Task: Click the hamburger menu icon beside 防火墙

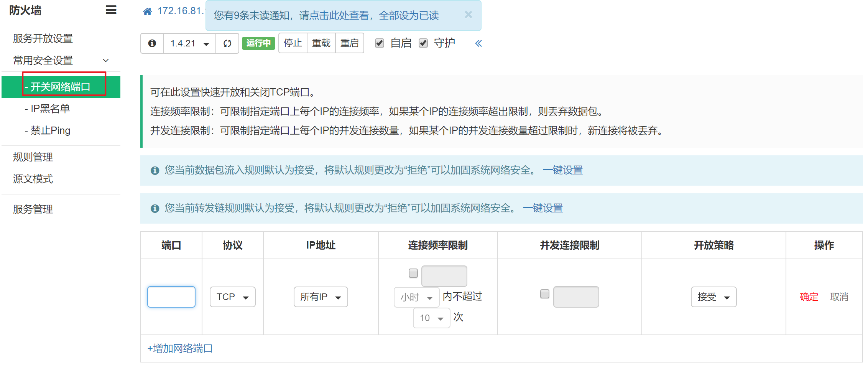Action: (111, 10)
